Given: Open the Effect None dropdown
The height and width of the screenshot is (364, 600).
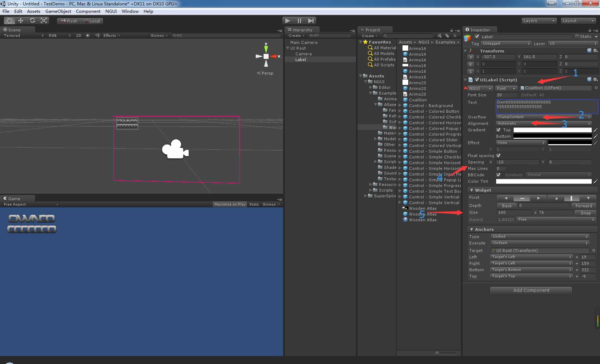Looking at the screenshot, I should [x=521, y=143].
